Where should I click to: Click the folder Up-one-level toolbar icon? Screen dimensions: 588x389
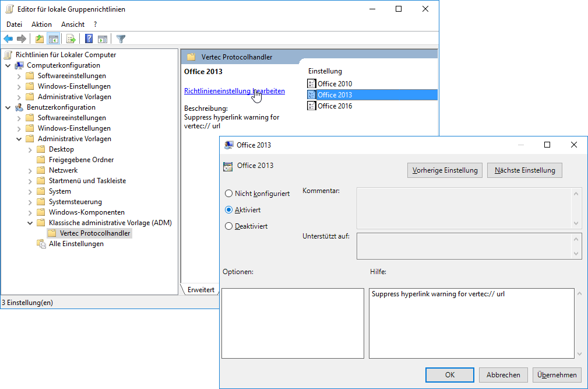[x=39, y=39]
